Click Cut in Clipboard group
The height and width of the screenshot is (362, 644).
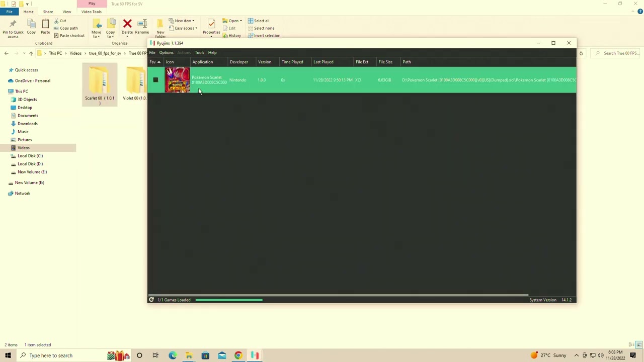coord(60,21)
